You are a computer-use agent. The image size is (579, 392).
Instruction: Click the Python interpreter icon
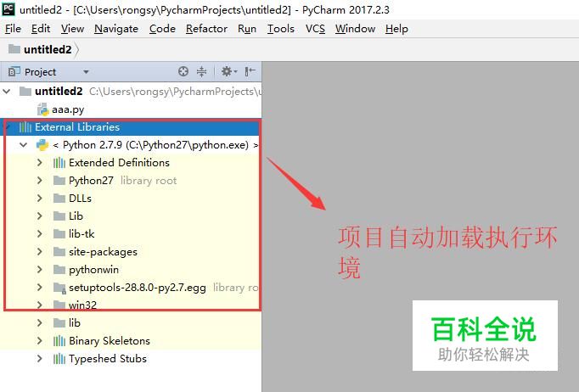click(x=42, y=145)
